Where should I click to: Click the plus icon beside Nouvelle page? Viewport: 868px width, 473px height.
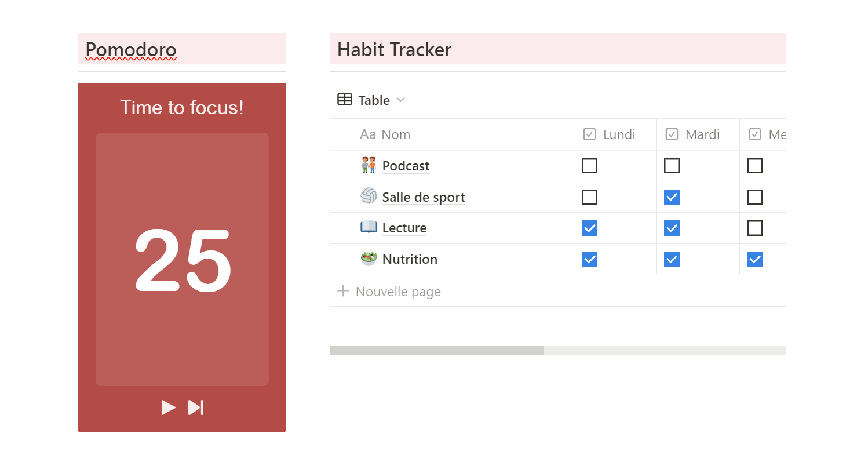pyautogui.click(x=343, y=291)
